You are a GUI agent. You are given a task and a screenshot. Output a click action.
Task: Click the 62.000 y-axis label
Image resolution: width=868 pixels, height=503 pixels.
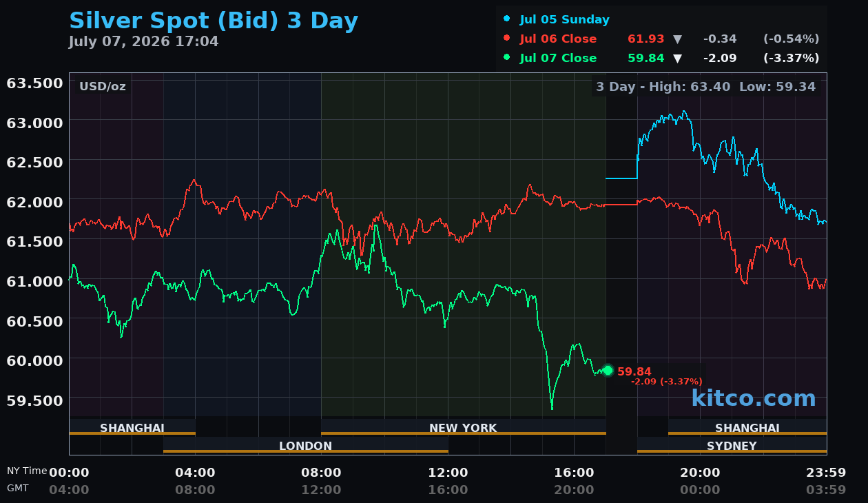[x=35, y=202]
